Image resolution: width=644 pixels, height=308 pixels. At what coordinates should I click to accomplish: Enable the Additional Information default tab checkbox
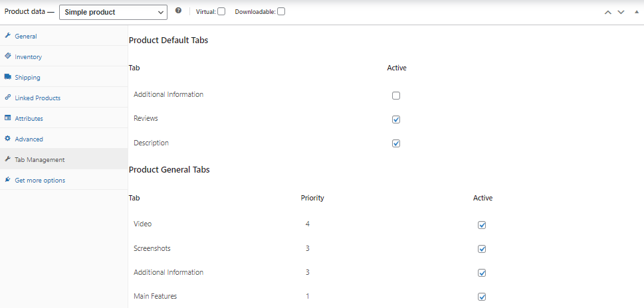396,96
